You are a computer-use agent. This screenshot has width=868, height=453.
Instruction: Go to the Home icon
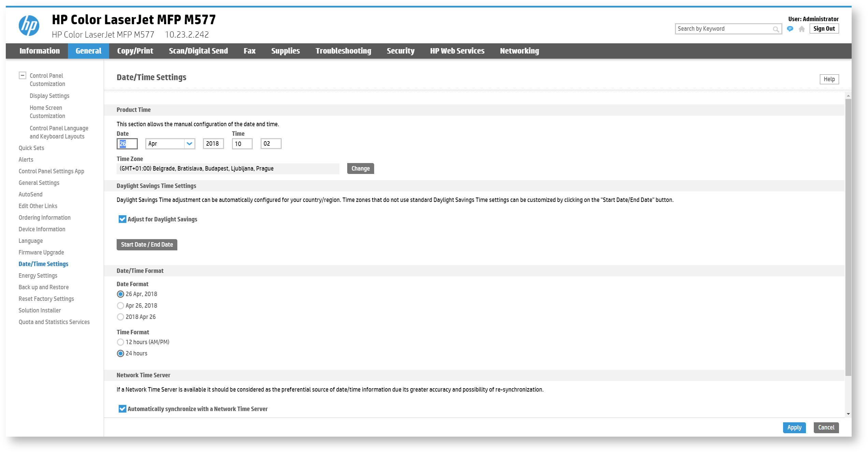pyautogui.click(x=802, y=29)
